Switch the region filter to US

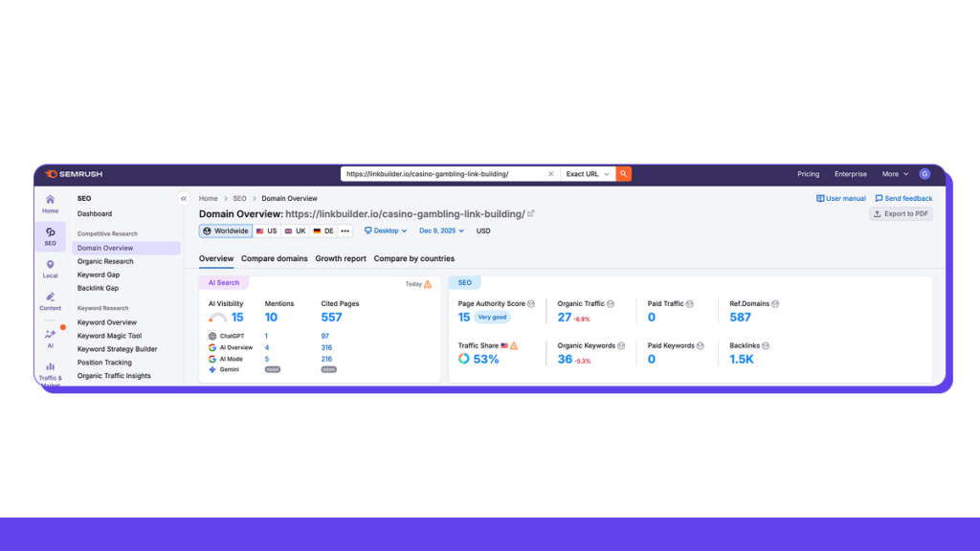pos(266,231)
